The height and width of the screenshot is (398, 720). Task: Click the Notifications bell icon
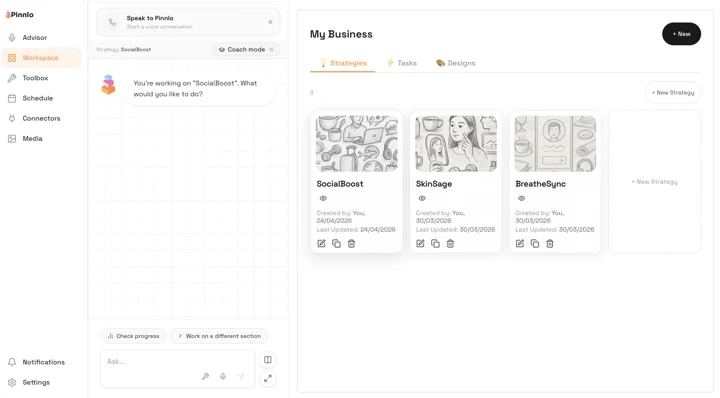pyautogui.click(x=12, y=362)
